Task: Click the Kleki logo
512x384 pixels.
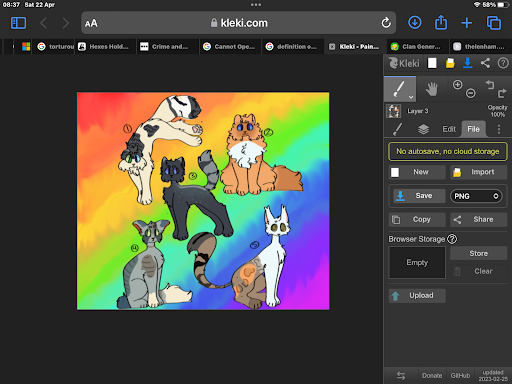Action: pos(404,63)
